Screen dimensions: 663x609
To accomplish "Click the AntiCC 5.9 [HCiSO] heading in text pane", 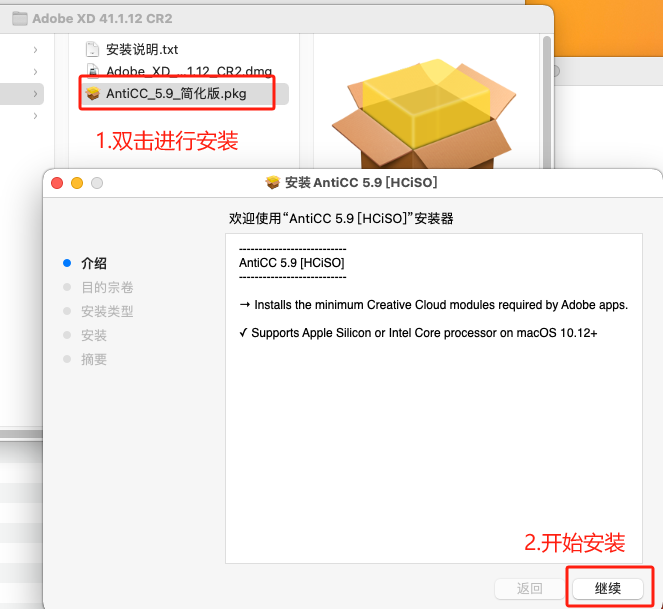I will [x=292, y=263].
